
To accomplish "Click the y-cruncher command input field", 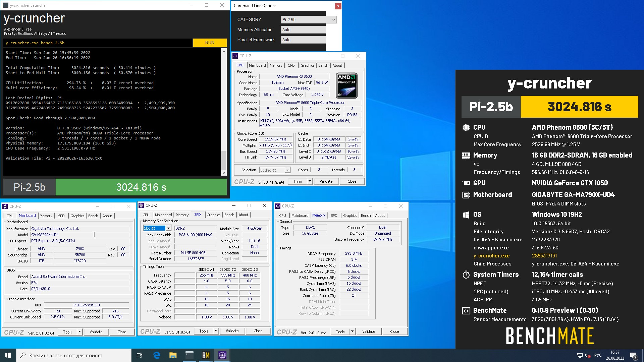I will 97,43.
